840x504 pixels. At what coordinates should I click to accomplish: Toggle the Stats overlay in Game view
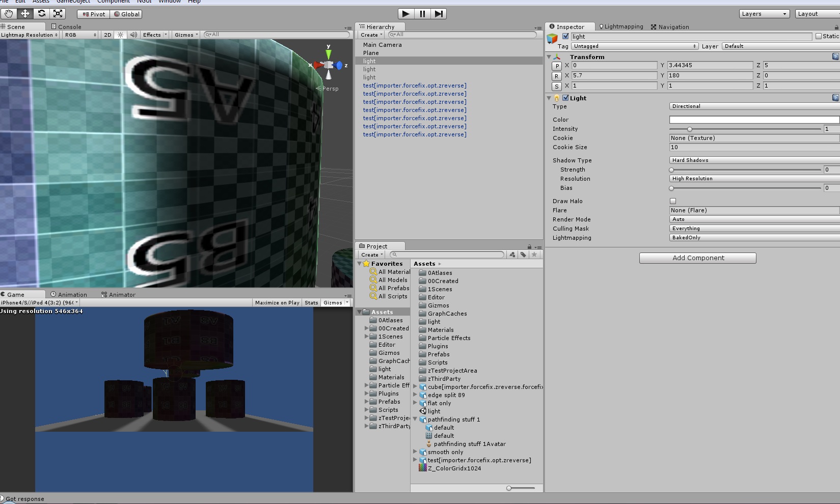click(311, 302)
